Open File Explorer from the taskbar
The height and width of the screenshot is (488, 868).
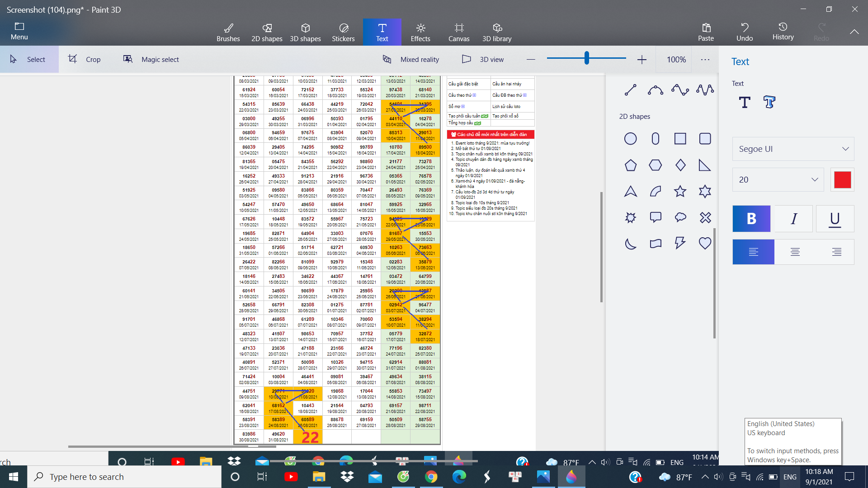319,477
